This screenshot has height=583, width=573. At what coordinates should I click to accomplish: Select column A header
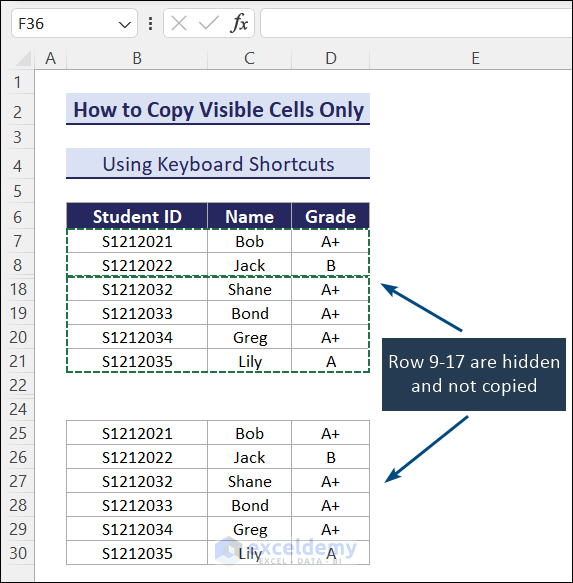(51, 58)
